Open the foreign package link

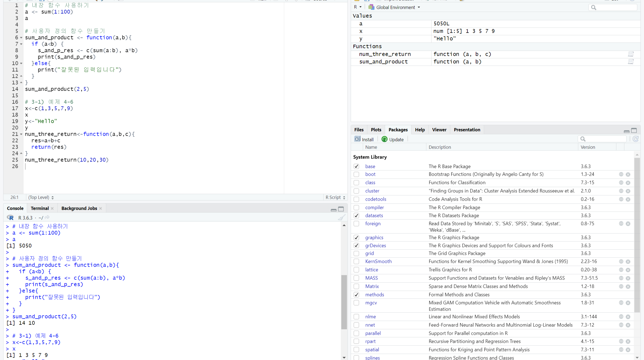coord(373,224)
